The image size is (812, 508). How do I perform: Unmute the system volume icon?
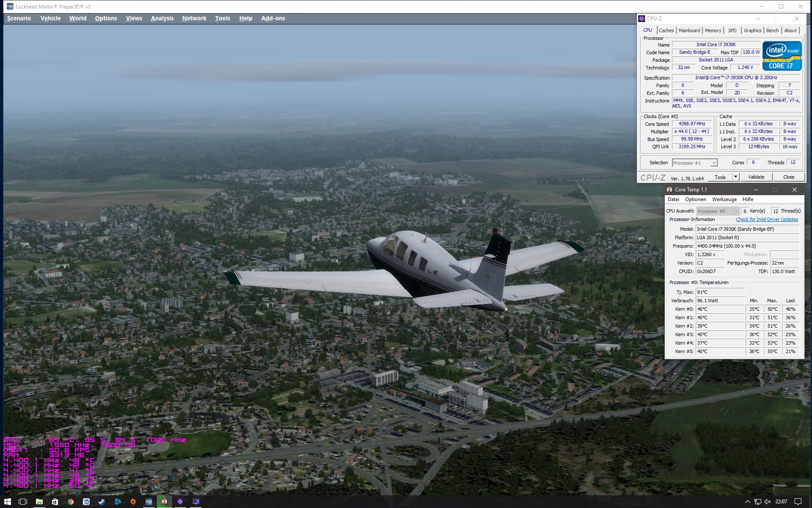768,502
